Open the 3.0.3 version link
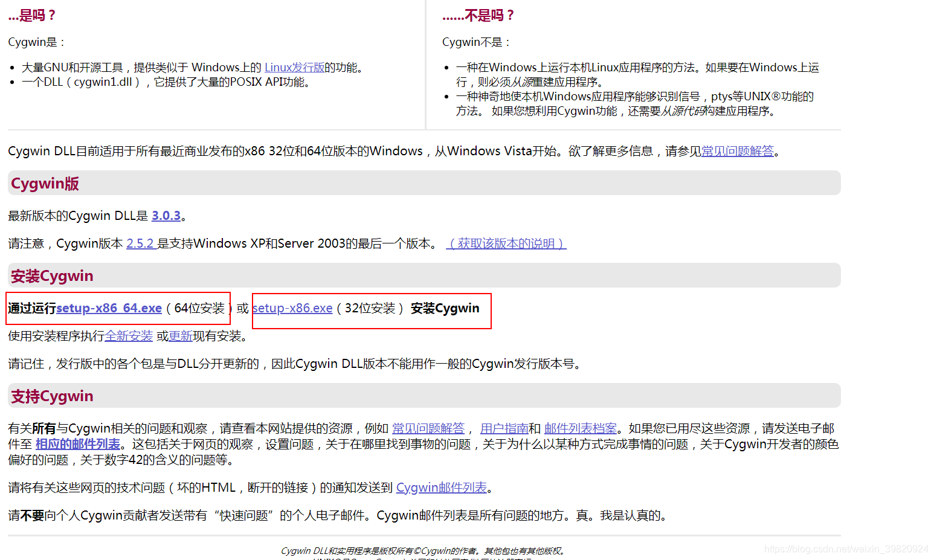Viewport: 934px width, 560px height. [166, 216]
